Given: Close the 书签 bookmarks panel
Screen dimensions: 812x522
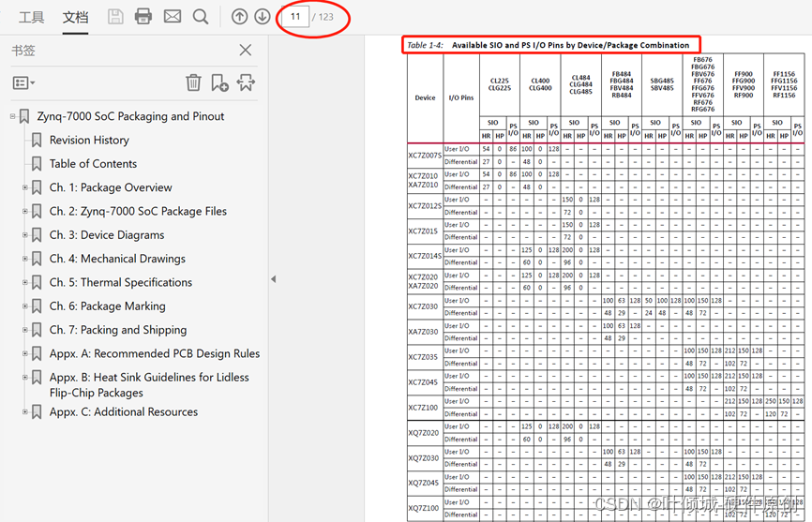Looking at the screenshot, I should tap(246, 51).
